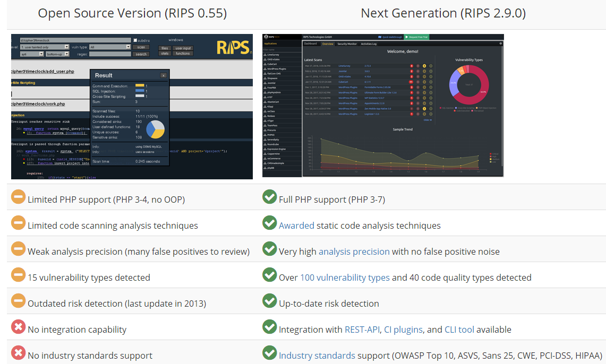Viewport: 606px width, 364px height.
Task: Open the 'analysis precision' link
Action: [354, 252]
